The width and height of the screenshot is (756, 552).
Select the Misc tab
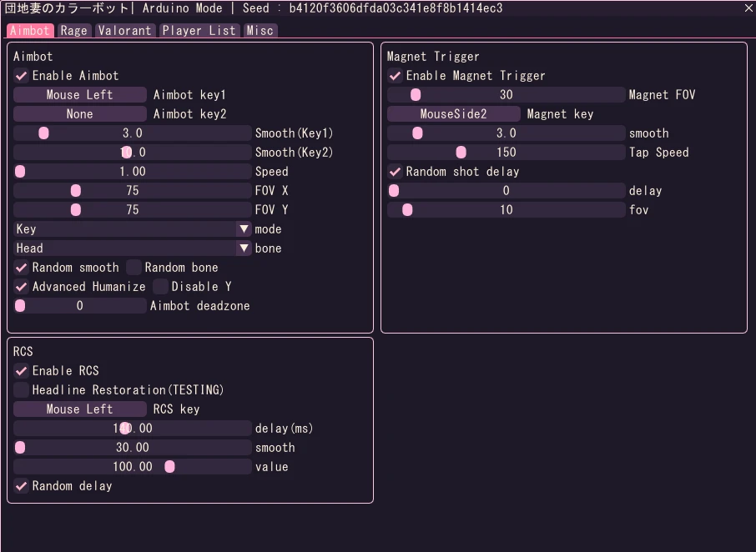pos(260,30)
